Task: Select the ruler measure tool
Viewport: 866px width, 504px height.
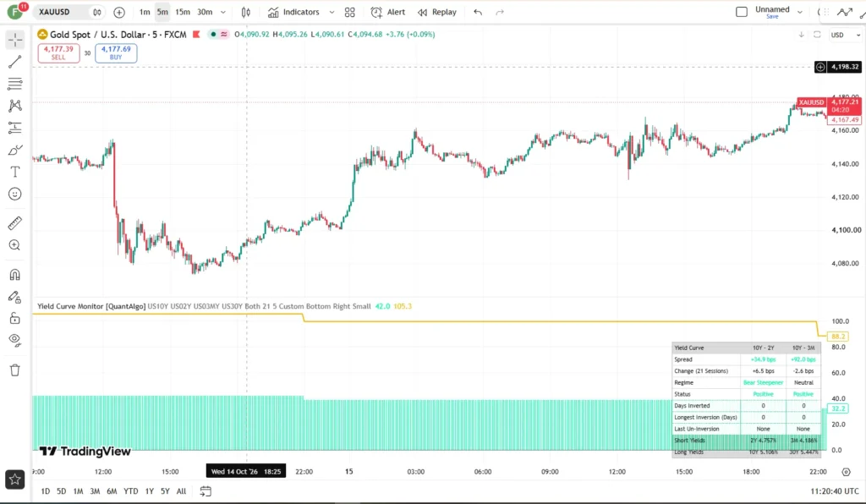Action: point(15,223)
